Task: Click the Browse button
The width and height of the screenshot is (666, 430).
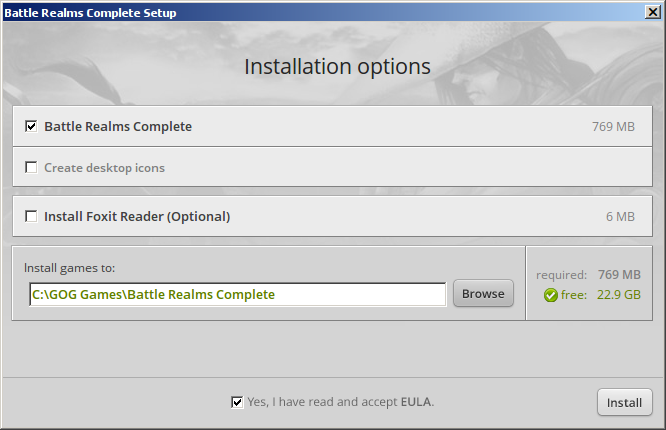Action: 483,294
